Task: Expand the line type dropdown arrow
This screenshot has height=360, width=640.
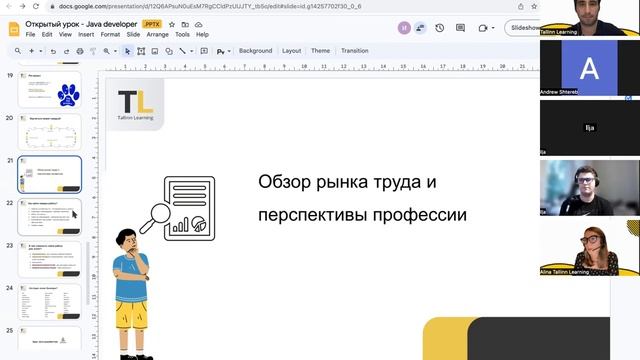Action: click(x=191, y=51)
